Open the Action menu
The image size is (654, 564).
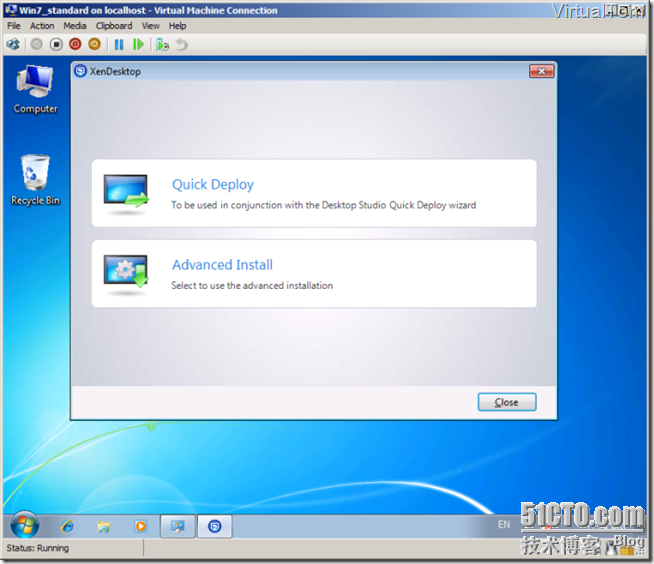pos(42,26)
